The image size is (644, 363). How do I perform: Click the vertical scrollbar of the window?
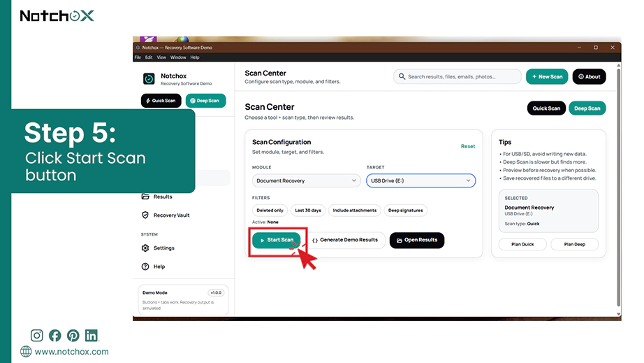coord(619,188)
